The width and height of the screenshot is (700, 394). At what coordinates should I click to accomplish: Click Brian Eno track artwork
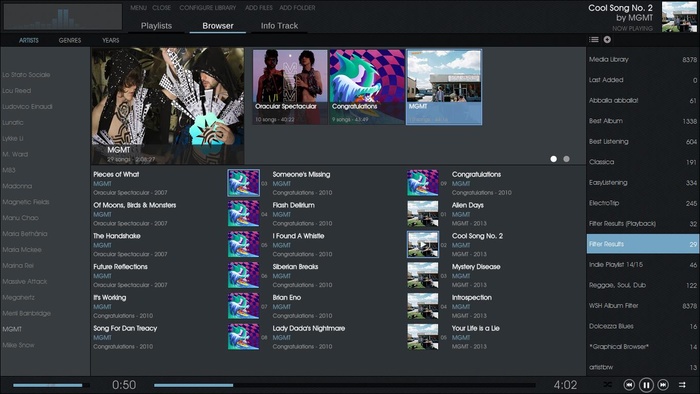[243, 306]
